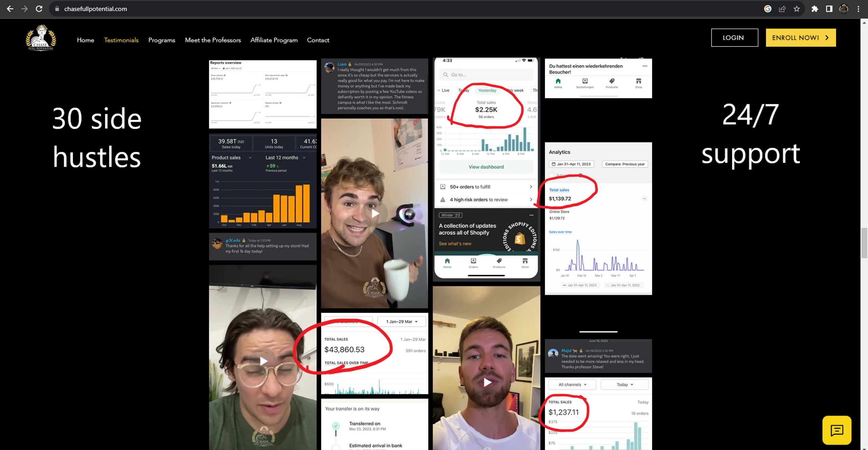Screen dimensions: 868x450
Task: Open the yellow chat widget
Action: [837, 430]
